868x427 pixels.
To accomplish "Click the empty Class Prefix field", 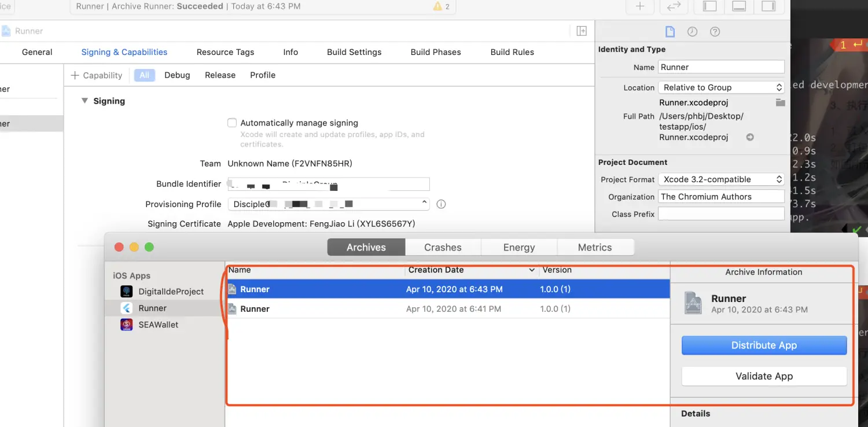I will click(721, 214).
